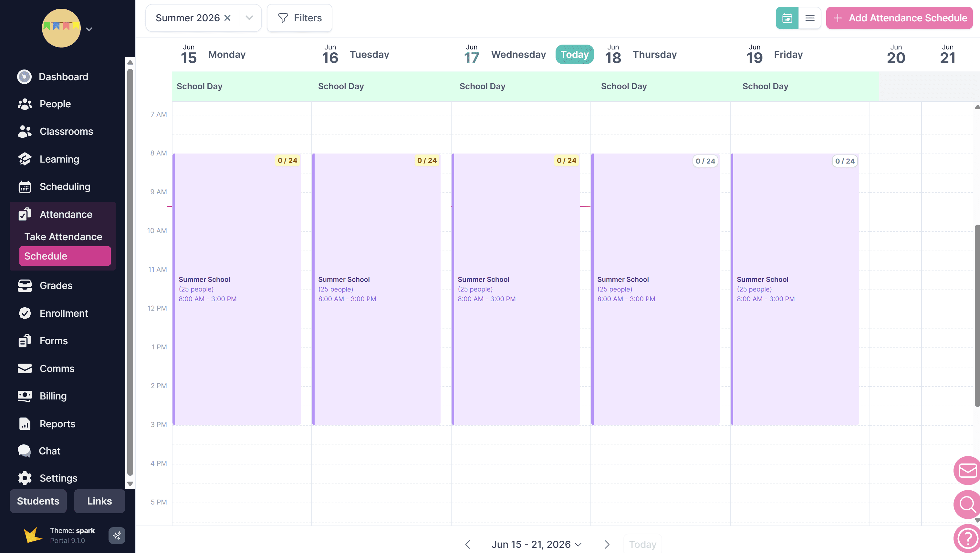Image resolution: width=980 pixels, height=553 pixels.
Task: Click the sidebar scroll up arrow
Action: (130, 62)
